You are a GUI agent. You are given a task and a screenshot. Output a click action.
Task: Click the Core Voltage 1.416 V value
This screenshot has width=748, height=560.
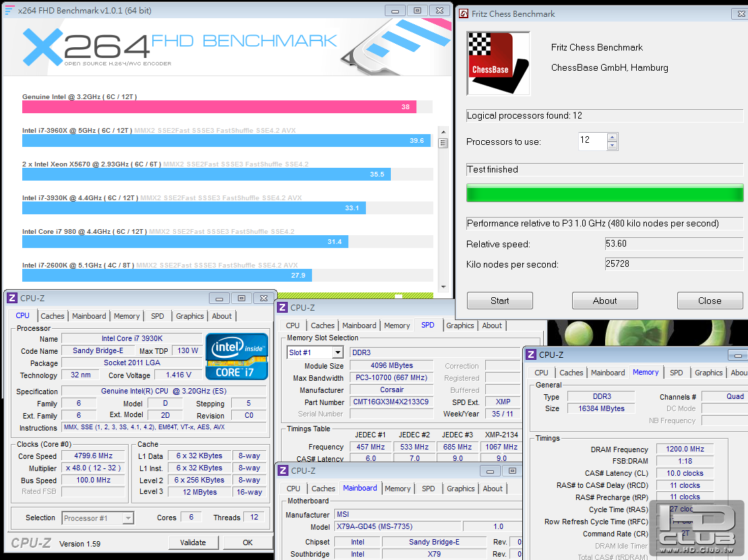[179, 375]
